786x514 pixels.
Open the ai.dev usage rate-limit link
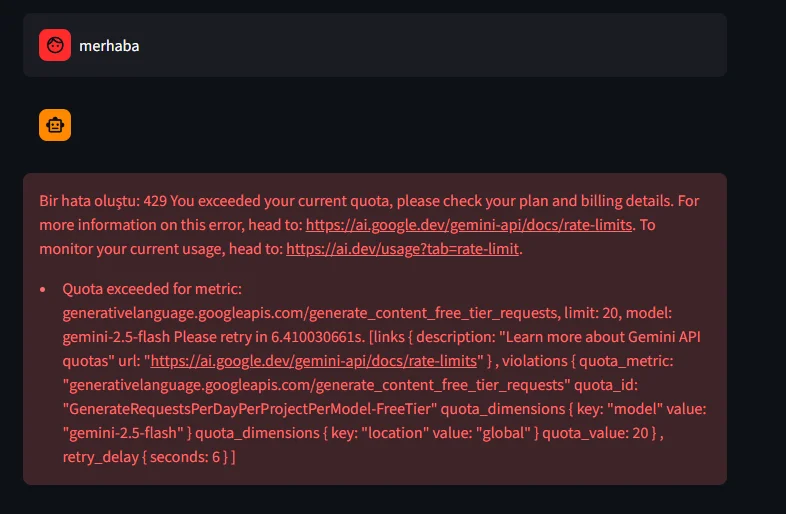pyautogui.click(x=402, y=249)
